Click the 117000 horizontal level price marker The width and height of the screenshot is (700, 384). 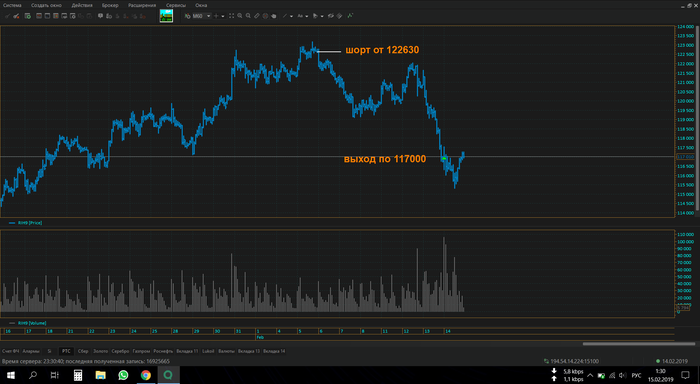tap(685, 157)
